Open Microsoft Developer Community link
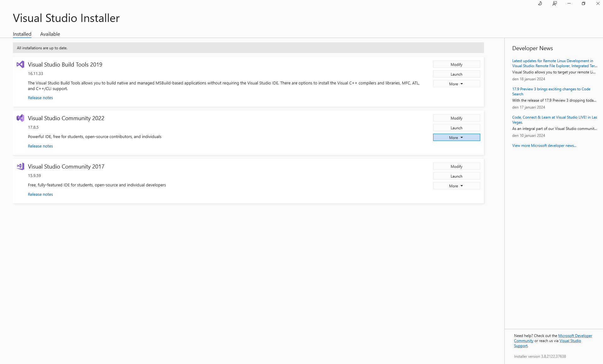 (575, 336)
